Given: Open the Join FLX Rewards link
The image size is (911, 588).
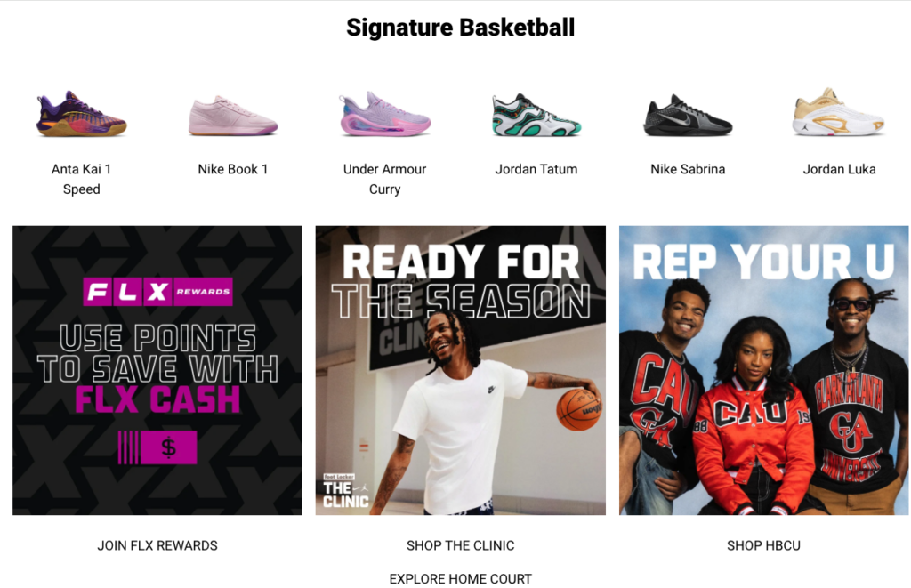Looking at the screenshot, I should pos(157,545).
